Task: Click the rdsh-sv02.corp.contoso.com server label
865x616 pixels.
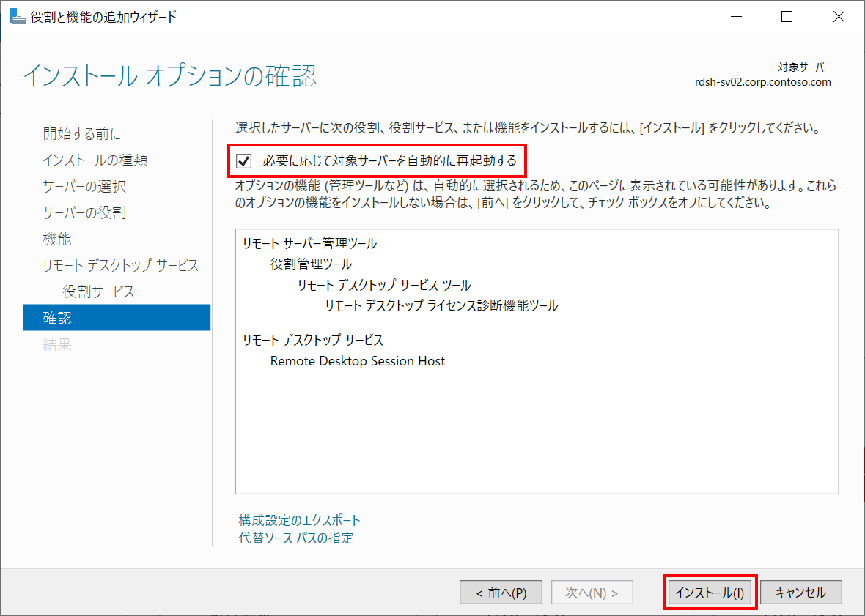Action: (x=764, y=82)
